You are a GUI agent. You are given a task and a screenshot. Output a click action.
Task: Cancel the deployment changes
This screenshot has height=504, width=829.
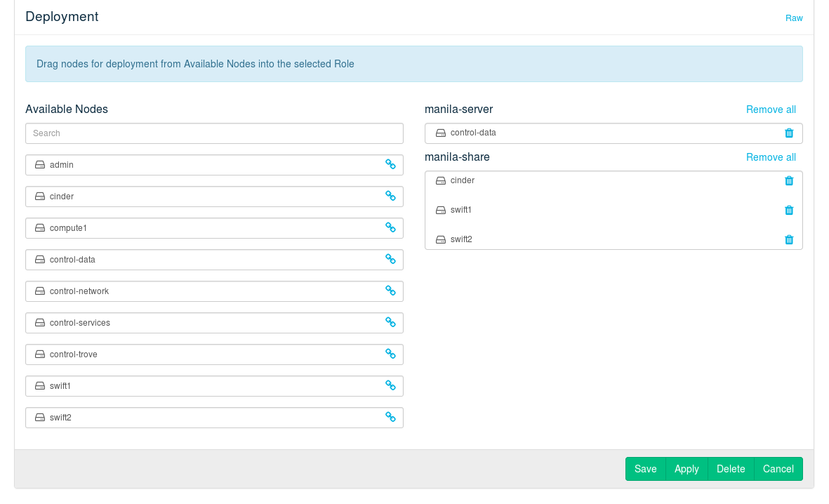point(778,469)
